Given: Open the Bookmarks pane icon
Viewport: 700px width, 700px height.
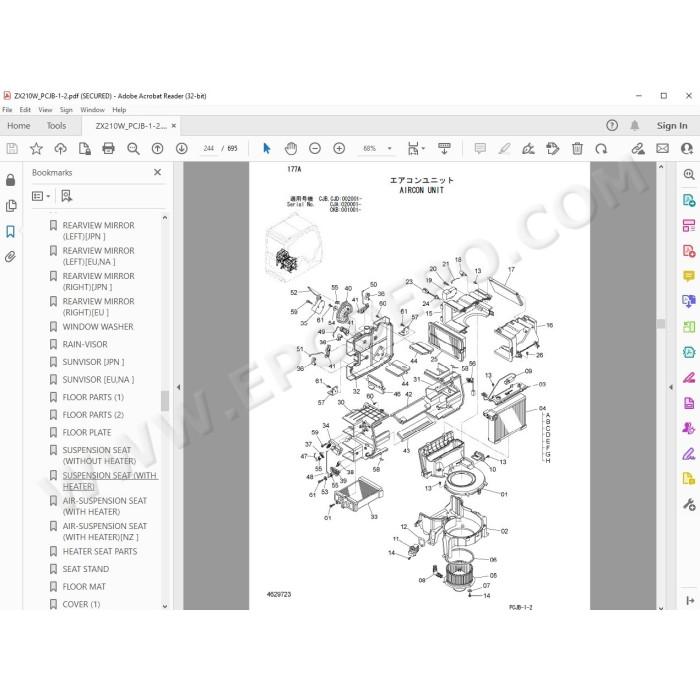Looking at the screenshot, I should point(10,231).
